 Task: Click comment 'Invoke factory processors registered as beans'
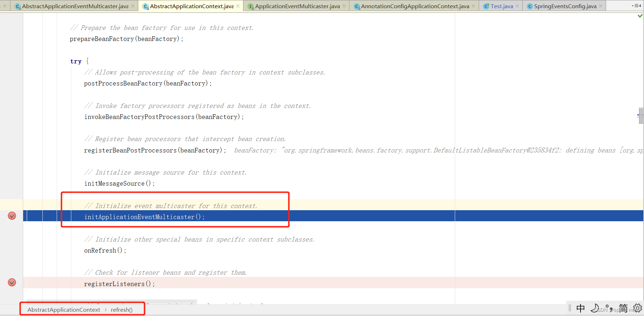pyautogui.click(x=197, y=106)
